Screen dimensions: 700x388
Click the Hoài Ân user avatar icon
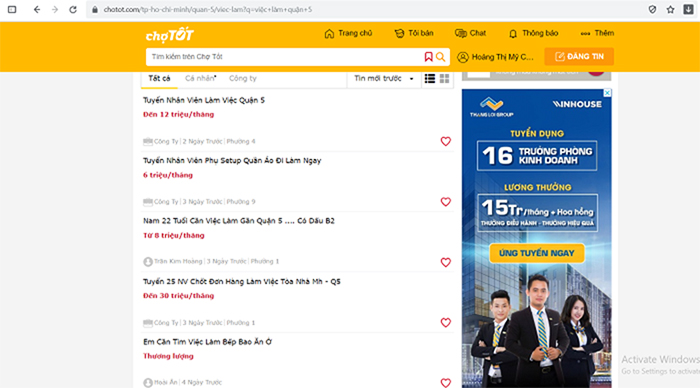click(x=148, y=383)
